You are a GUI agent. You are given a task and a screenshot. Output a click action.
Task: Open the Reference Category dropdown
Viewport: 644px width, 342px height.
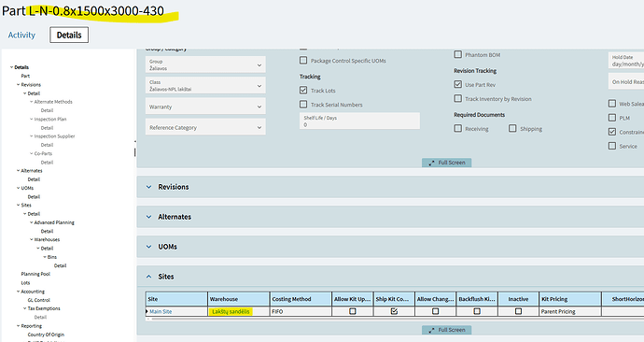tap(205, 127)
